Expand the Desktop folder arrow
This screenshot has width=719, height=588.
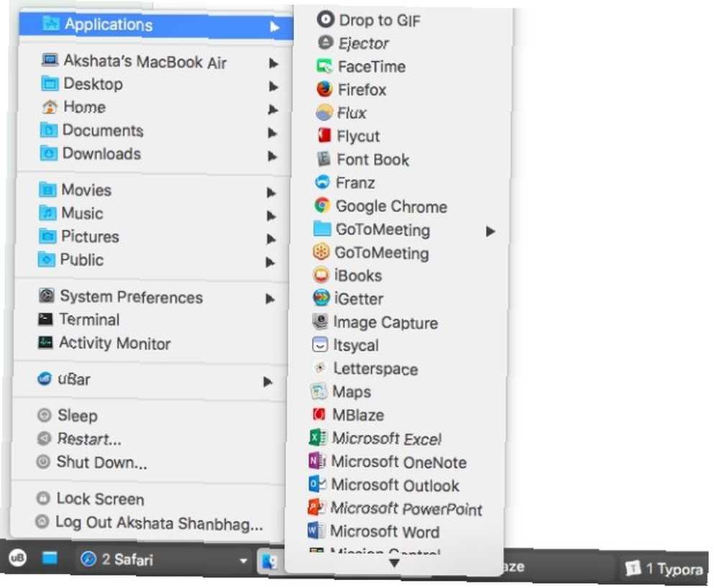pos(273,86)
